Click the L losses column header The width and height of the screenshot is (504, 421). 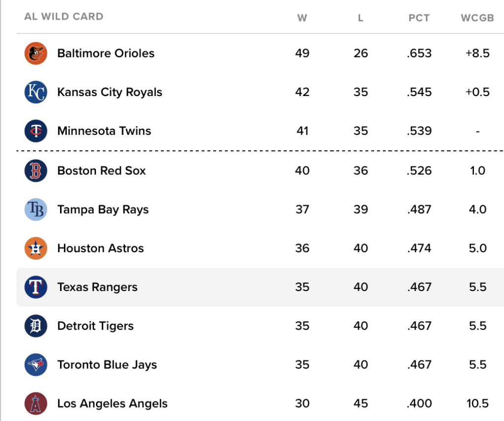click(361, 18)
